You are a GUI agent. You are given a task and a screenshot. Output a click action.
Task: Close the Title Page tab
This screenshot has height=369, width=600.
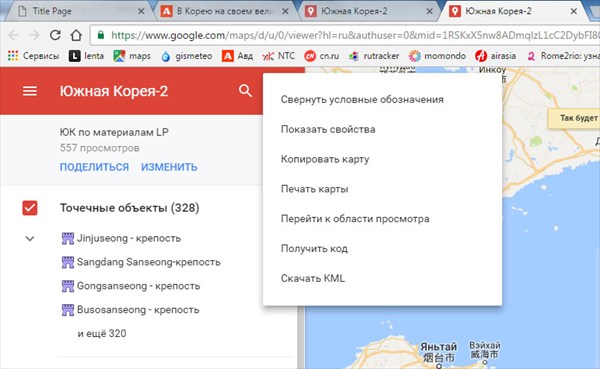141,11
